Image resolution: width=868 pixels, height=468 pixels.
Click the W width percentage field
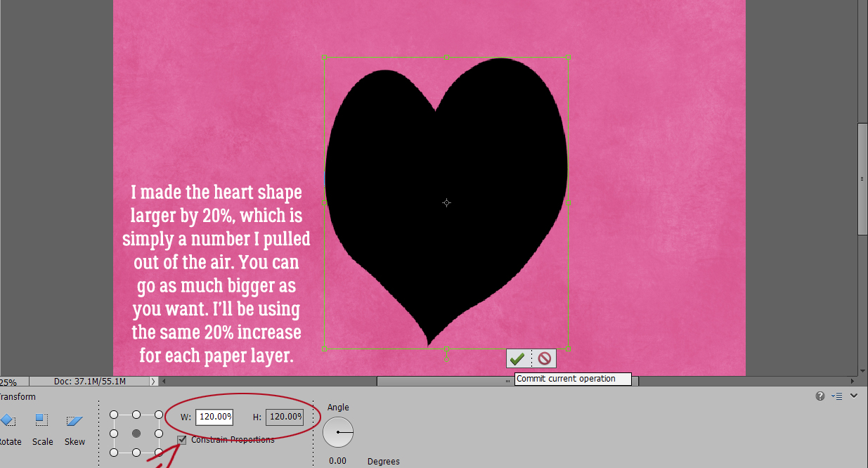coord(214,417)
